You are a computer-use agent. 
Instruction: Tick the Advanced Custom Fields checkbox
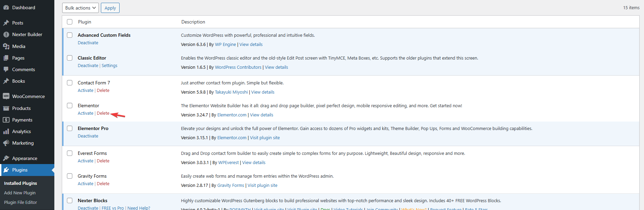point(70,35)
